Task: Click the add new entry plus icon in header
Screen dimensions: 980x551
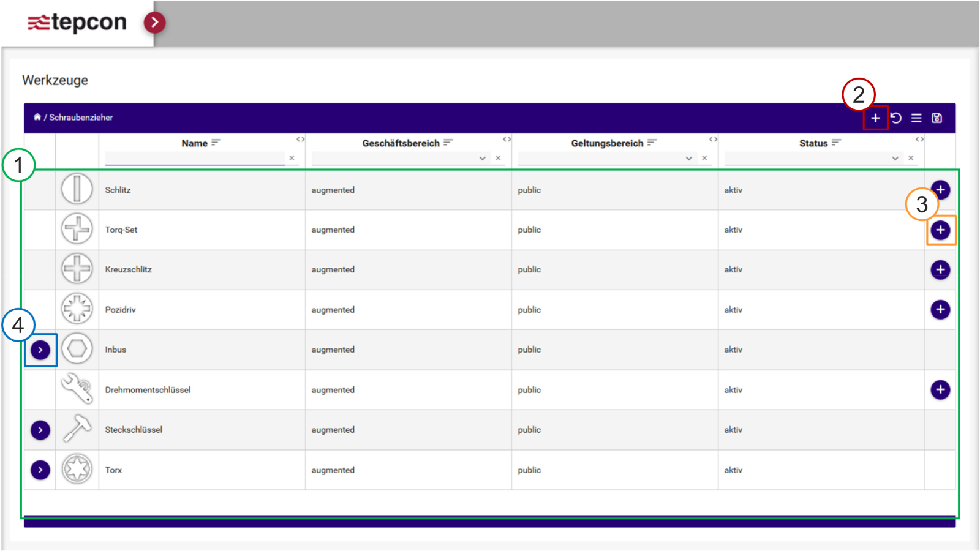Action: pyautogui.click(x=875, y=118)
